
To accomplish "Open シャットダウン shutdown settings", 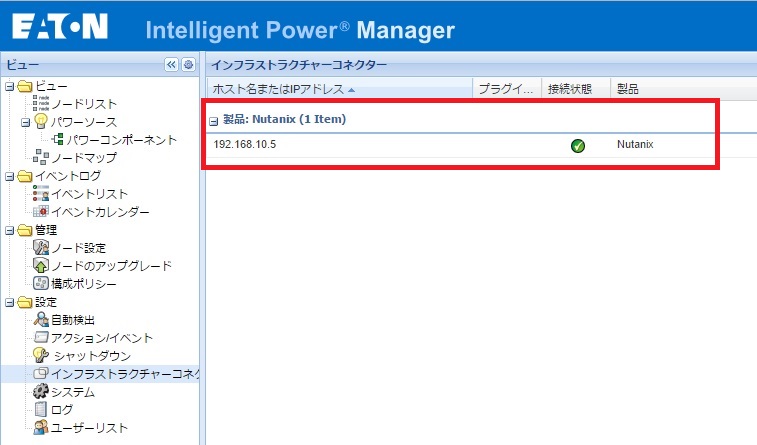I will click(x=90, y=356).
